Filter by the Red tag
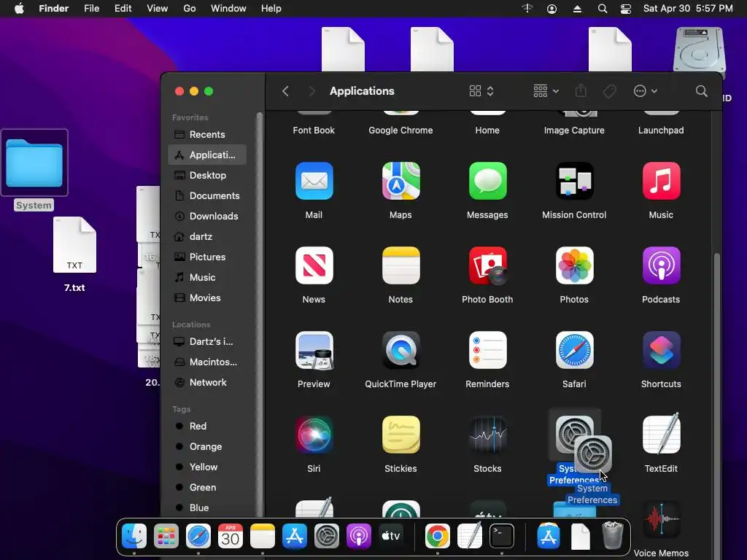The image size is (747, 560). (207, 426)
